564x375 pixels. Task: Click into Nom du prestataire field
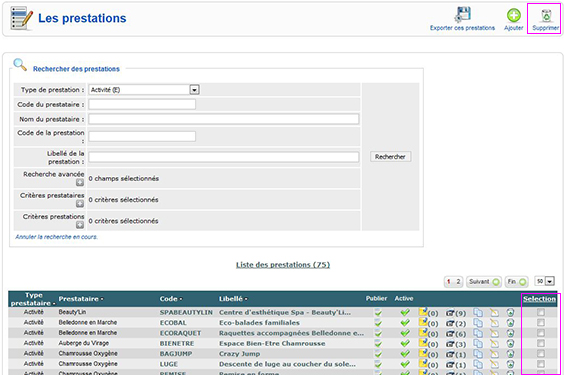tap(224, 119)
